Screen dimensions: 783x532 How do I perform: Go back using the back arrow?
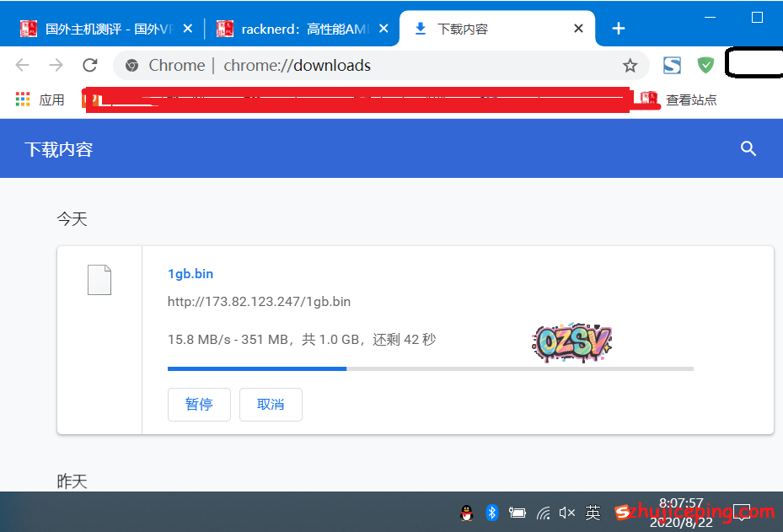pyautogui.click(x=23, y=65)
